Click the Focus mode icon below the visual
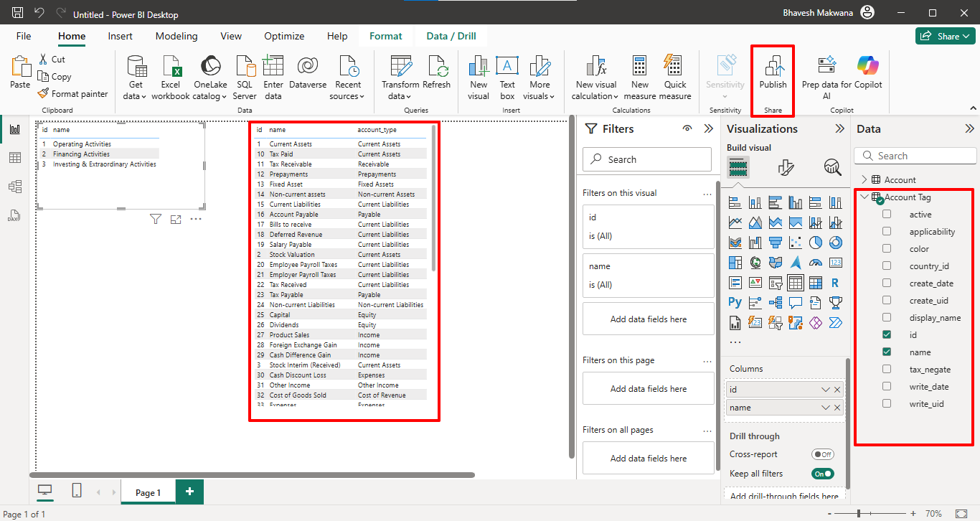The height and width of the screenshot is (521, 980). pyautogui.click(x=176, y=219)
